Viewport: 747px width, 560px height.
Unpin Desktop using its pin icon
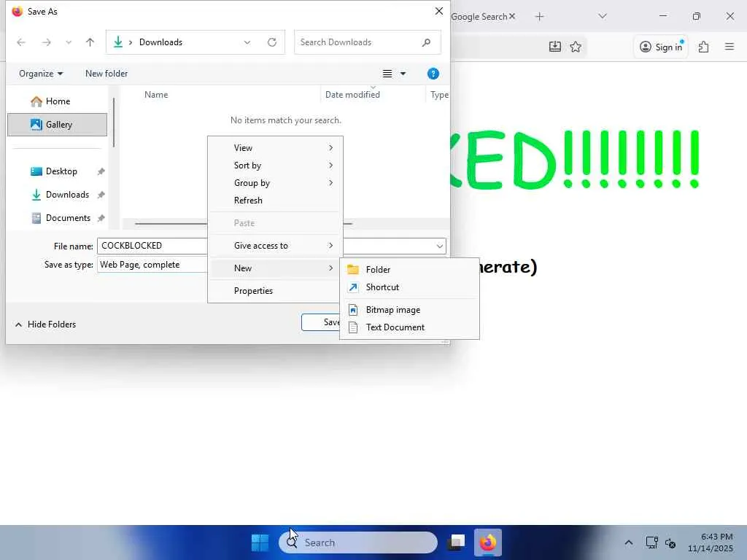click(101, 171)
